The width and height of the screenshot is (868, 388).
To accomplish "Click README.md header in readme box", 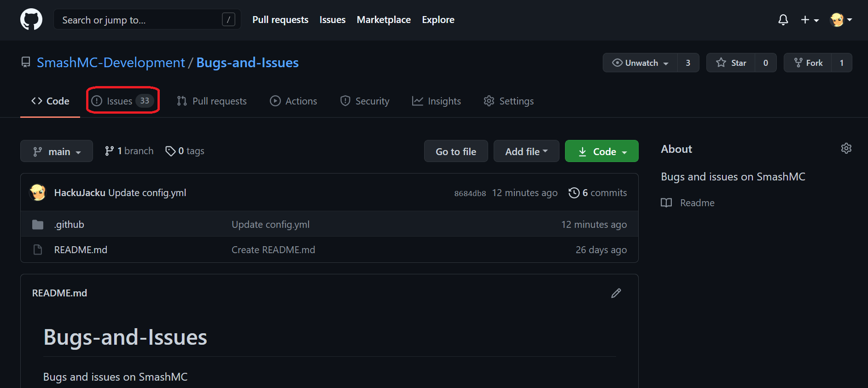I will [x=59, y=293].
